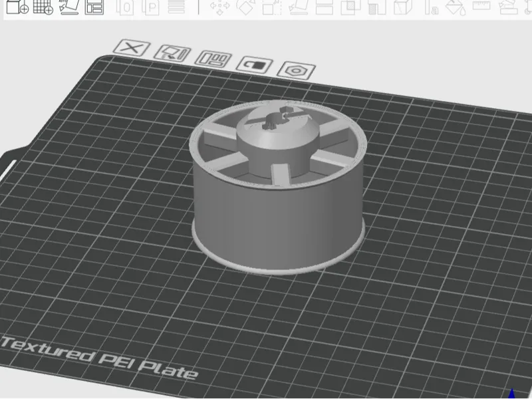Click the Add model cube icon
Screen dimensions: 532x399
[17, 7]
